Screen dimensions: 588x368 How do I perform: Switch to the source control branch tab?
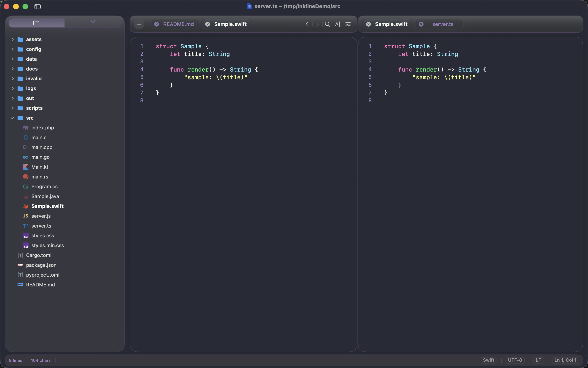tap(93, 23)
